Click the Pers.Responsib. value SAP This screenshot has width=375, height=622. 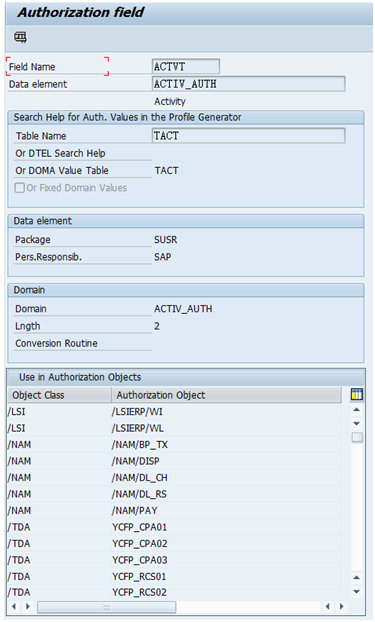163,257
